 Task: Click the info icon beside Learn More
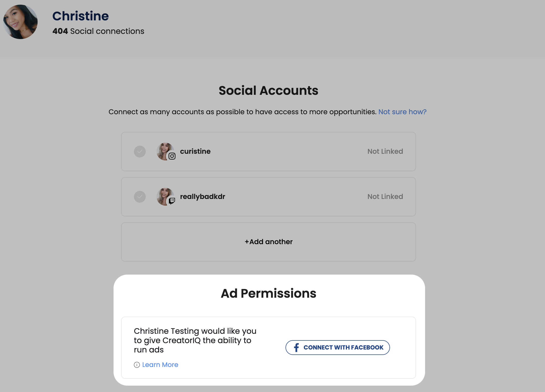[x=137, y=365]
